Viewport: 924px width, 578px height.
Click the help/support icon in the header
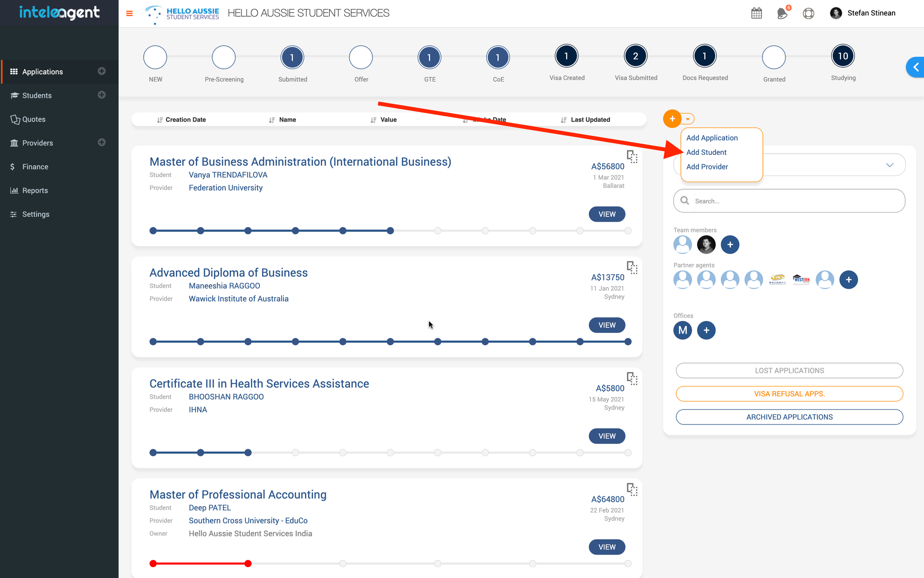(x=808, y=14)
